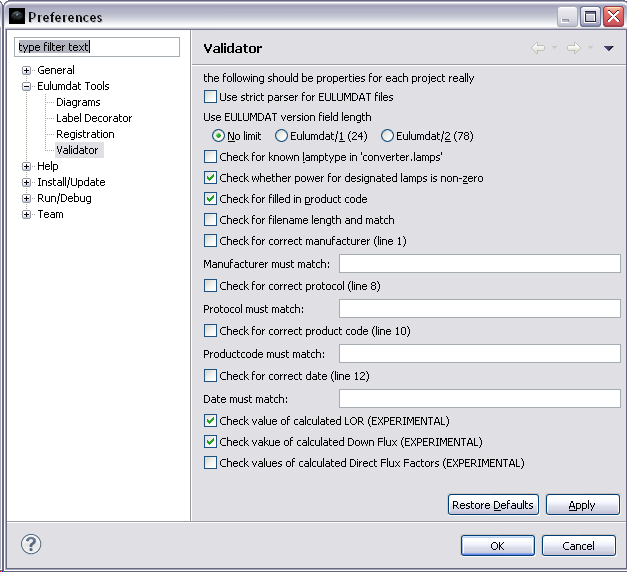This screenshot has width=627, height=572.
Task: Click the Productcode must match field
Action: [480, 354]
